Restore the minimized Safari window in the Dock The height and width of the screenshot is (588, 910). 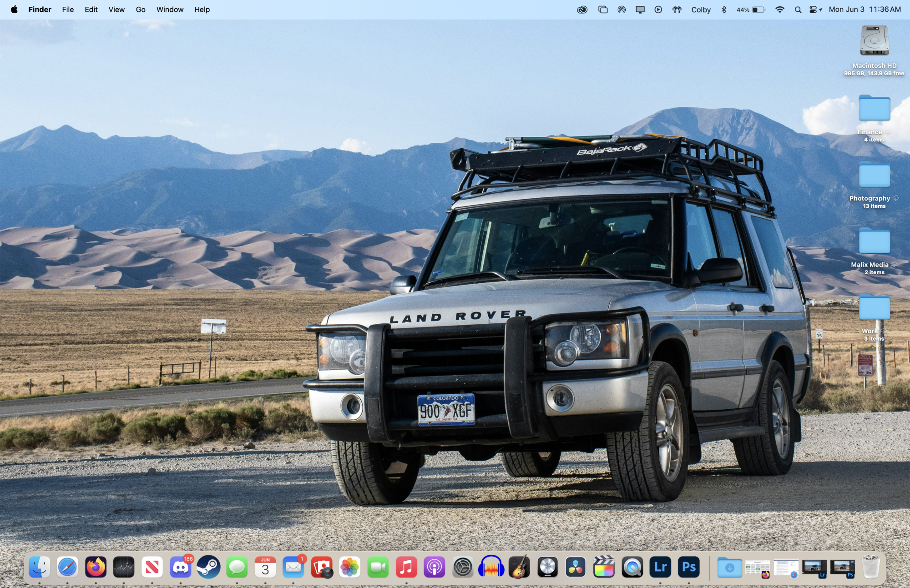coord(786,568)
